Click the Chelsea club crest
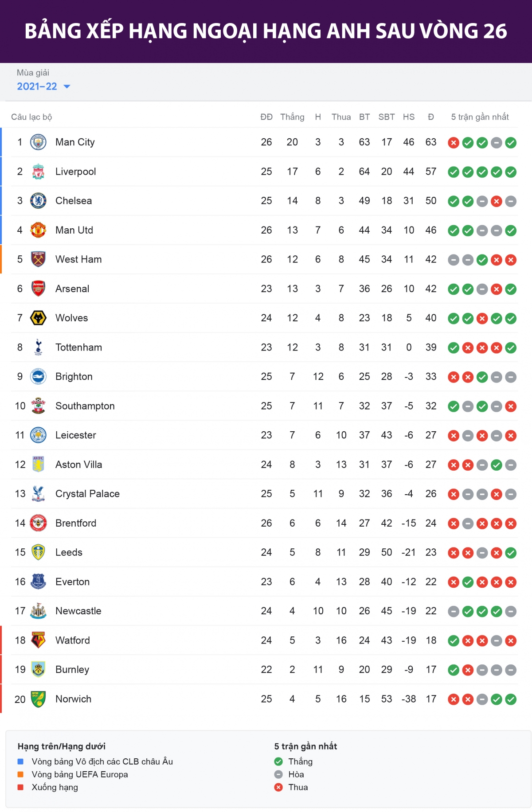This screenshot has width=532, height=812. 38,201
